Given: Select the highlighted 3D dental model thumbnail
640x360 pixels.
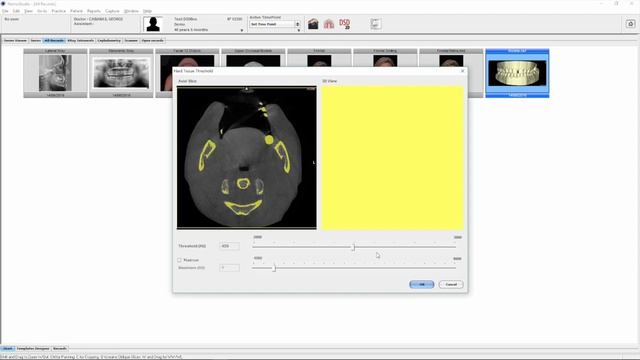Looking at the screenshot, I should coord(517,73).
